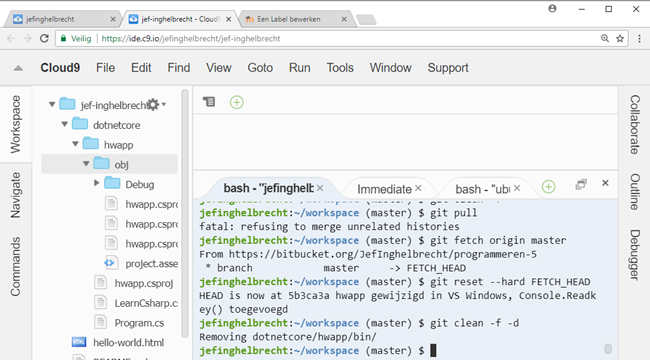The image size is (650, 360).
Task: Click the browser address bar URL
Action: tap(191, 39)
